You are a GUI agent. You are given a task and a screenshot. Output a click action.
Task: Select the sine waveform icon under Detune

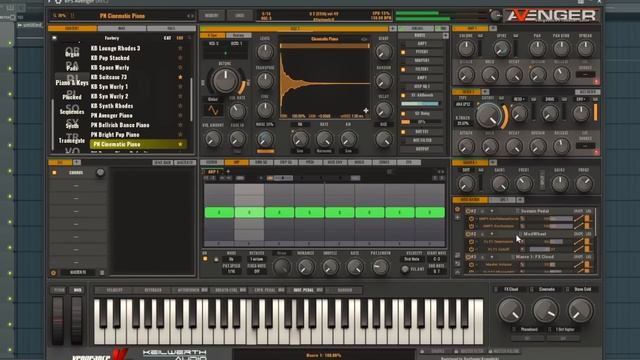(x=213, y=110)
